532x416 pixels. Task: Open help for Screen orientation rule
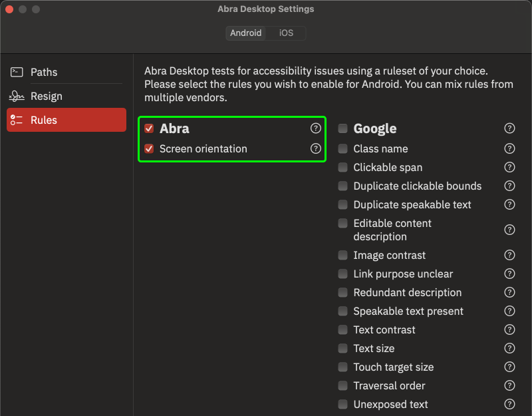tap(315, 148)
